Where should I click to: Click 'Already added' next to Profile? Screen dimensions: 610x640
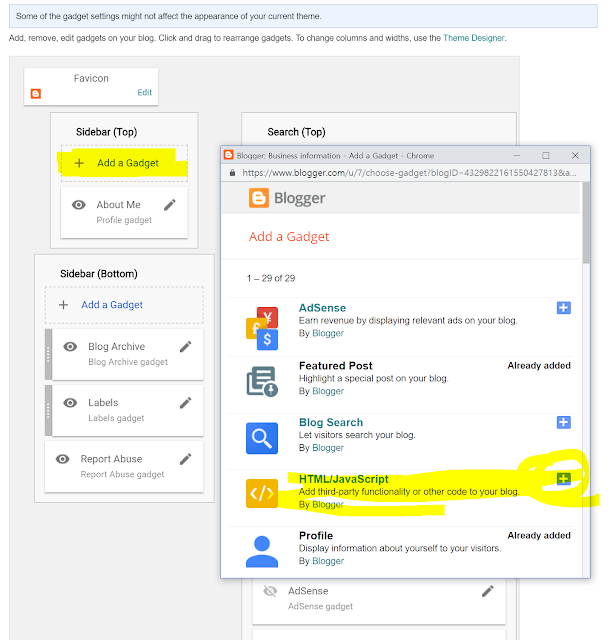pyautogui.click(x=539, y=536)
